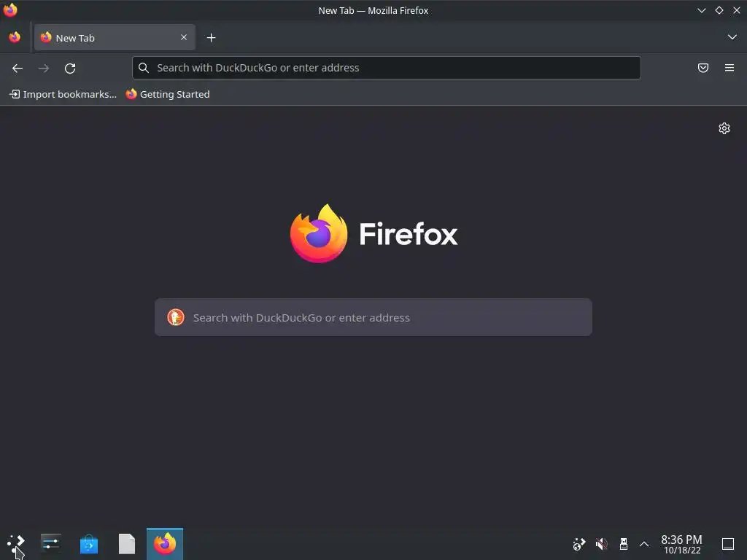Click the DuckDuckGo logo in search box

point(176,317)
